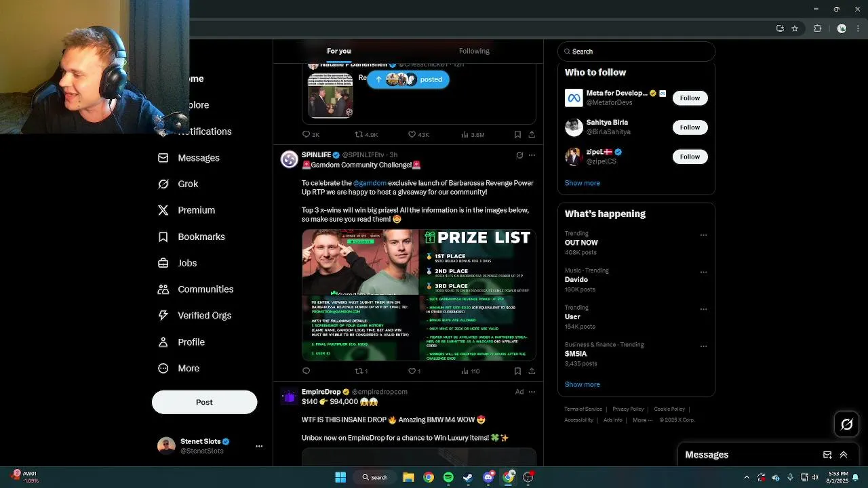The width and height of the screenshot is (868, 488).
Task: Open the floating Grok button
Action: [x=846, y=425]
